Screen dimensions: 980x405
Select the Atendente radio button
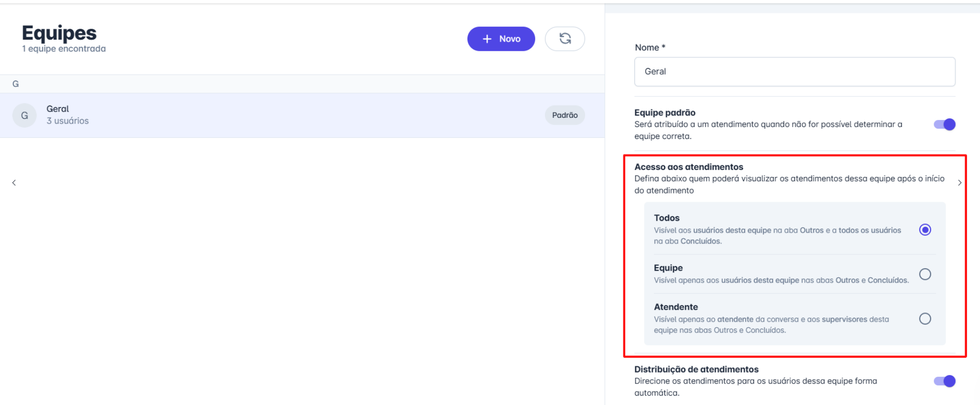(x=924, y=319)
